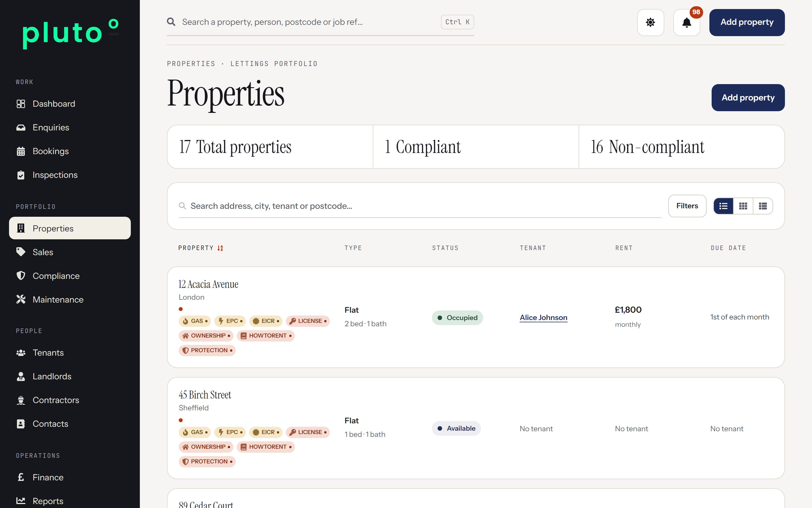Screen dimensions: 812x508
Task: Click the Type column header
Action: click(x=353, y=248)
